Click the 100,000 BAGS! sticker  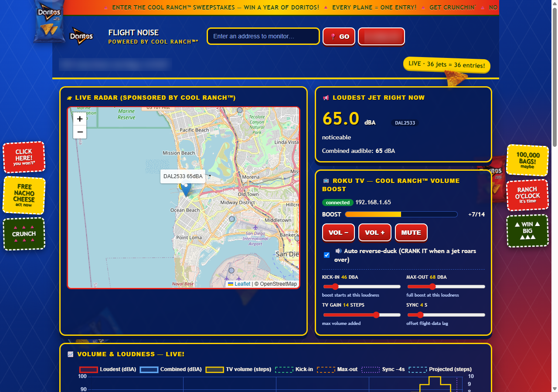pos(527,160)
